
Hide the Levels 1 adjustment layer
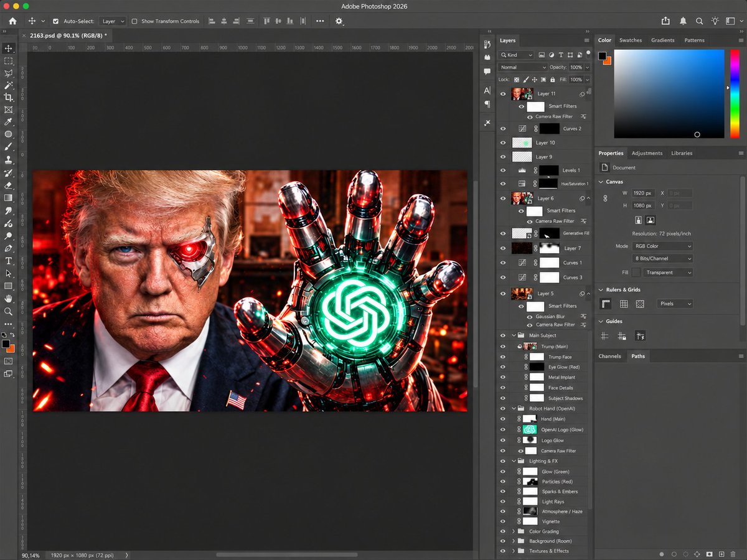pyautogui.click(x=503, y=170)
